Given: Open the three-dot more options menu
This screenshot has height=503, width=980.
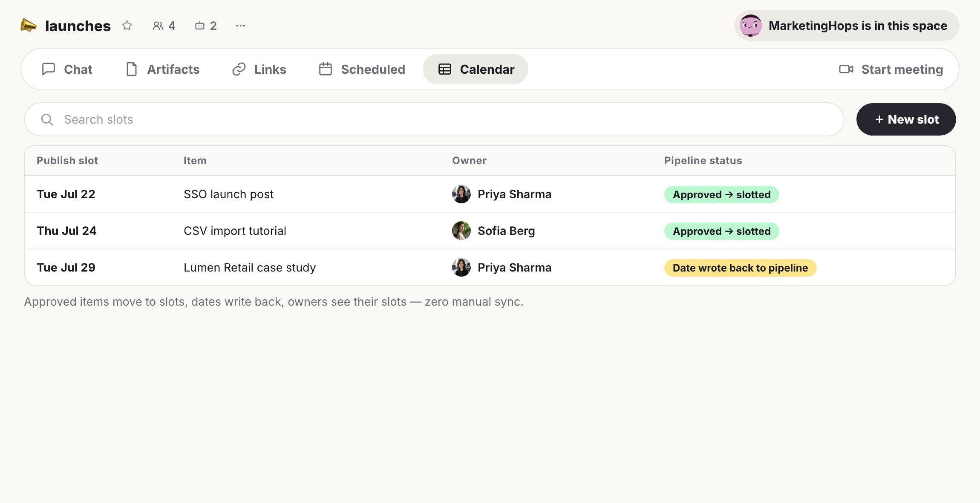Looking at the screenshot, I should pyautogui.click(x=241, y=26).
